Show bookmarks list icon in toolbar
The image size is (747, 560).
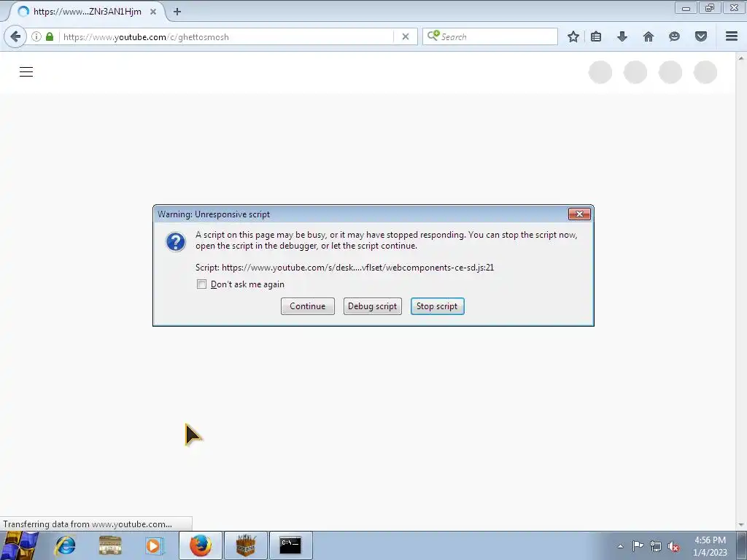click(596, 36)
